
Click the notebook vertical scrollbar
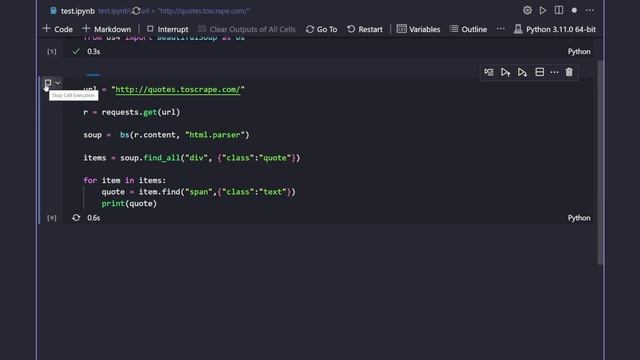[x=600, y=162]
